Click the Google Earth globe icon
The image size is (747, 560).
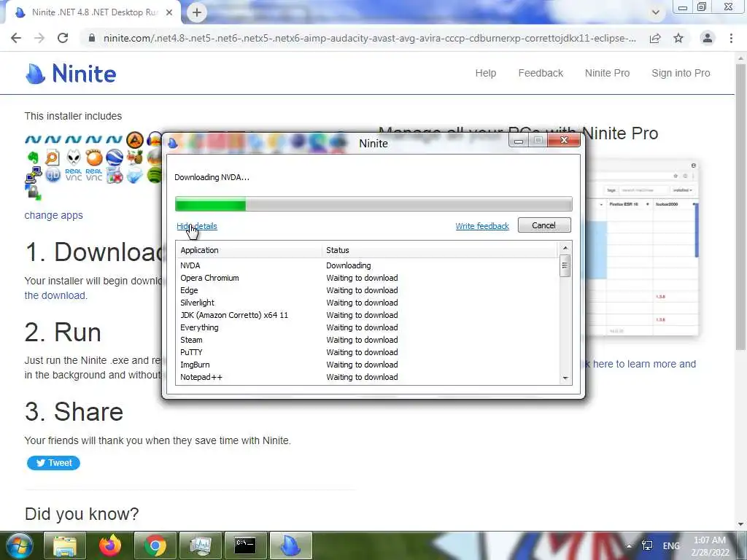coord(115,157)
